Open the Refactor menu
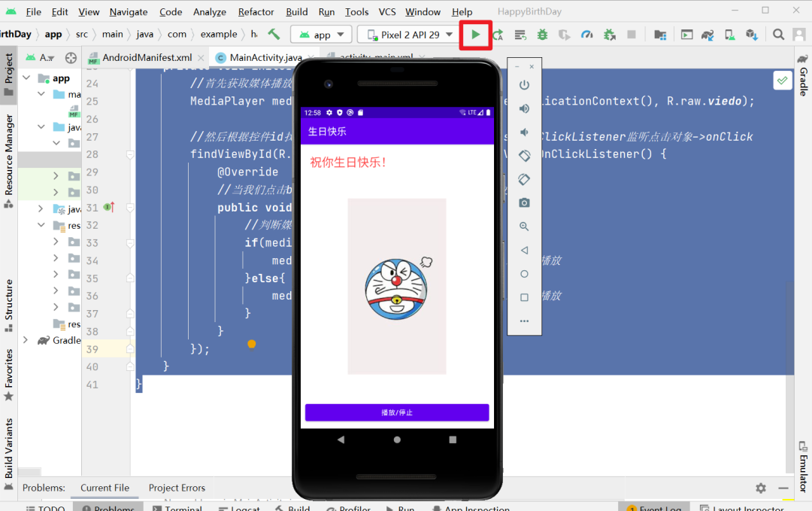 [x=256, y=11]
